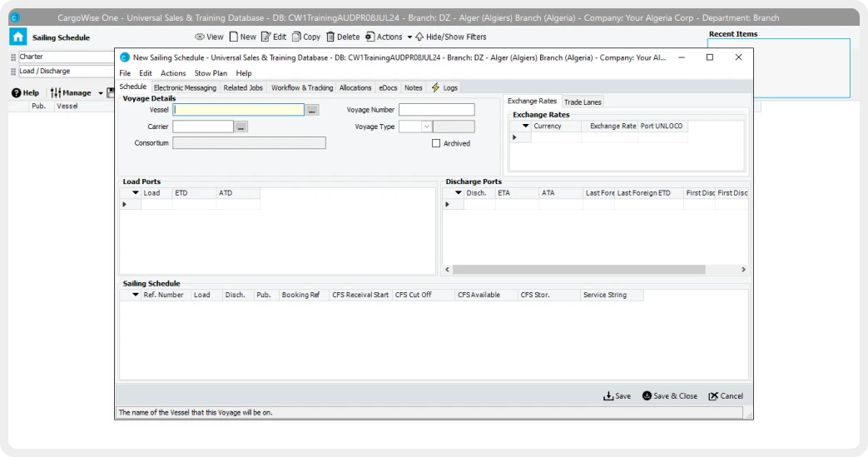Viewport: 868px width, 457px height.
Task: Switch to Electronic Messaging tab
Action: pos(185,87)
